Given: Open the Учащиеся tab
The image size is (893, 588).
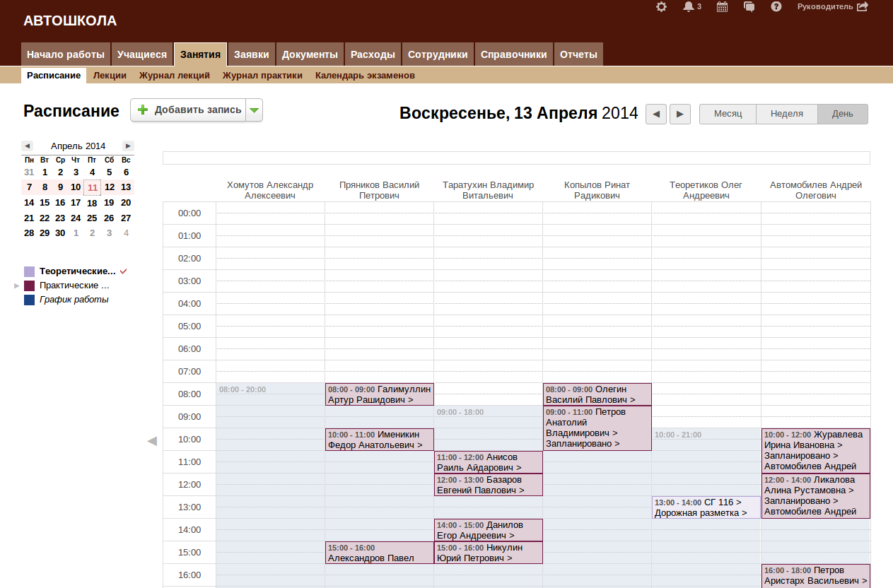Looking at the screenshot, I should pos(142,54).
